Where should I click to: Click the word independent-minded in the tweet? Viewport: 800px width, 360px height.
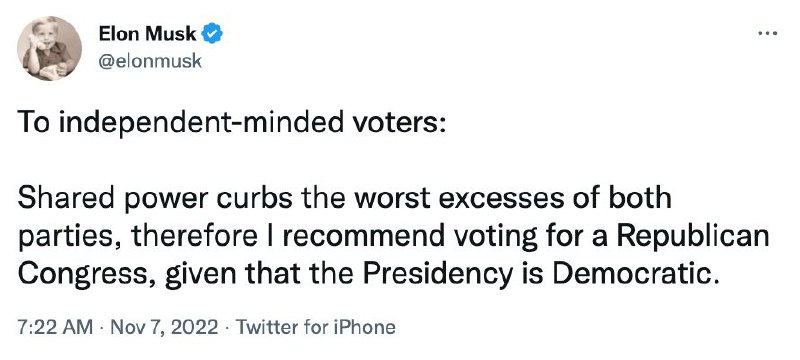tap(199, 124)
